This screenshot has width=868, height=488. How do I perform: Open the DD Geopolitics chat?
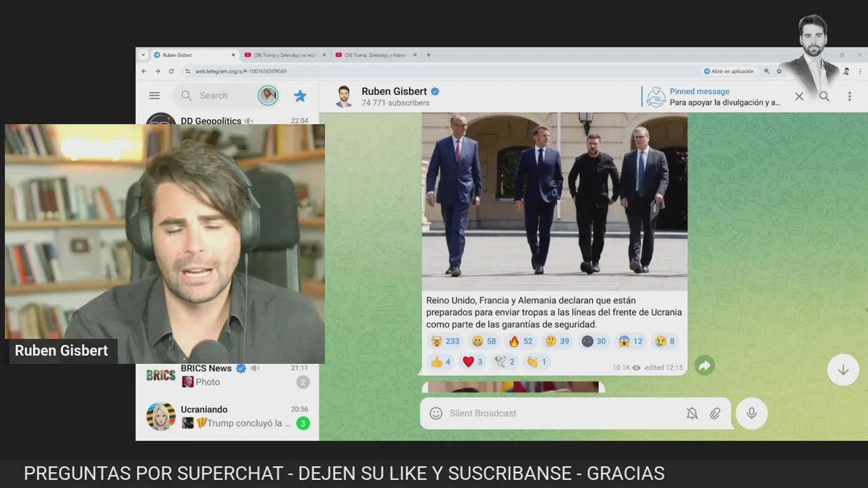coord(227,119)
